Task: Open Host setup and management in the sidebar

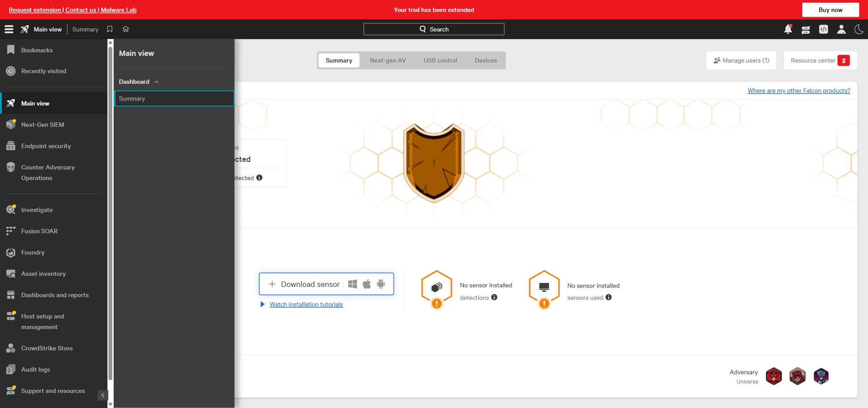Action: (x=54, y=322)
